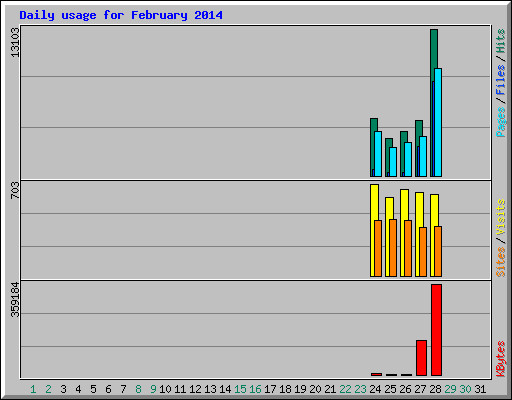
Task: Click day label 22 on the x-axis
Action: click(x=345, y=389)
